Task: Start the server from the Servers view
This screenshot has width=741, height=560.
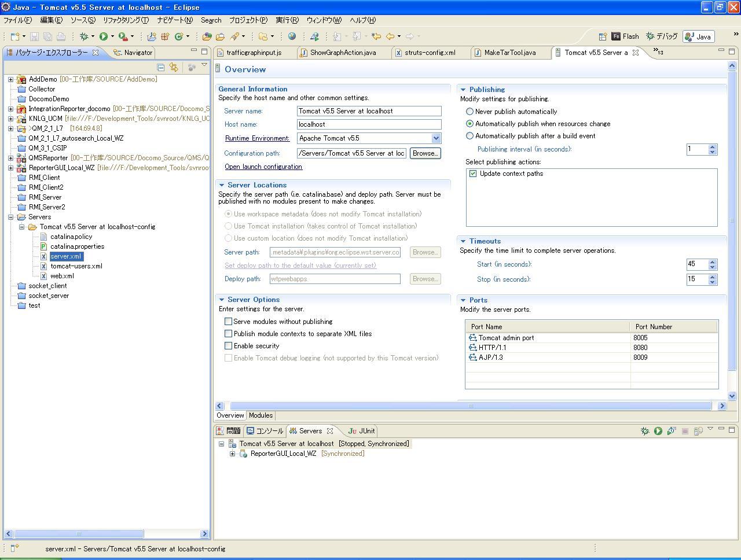Action: click(x=658, y=431)
